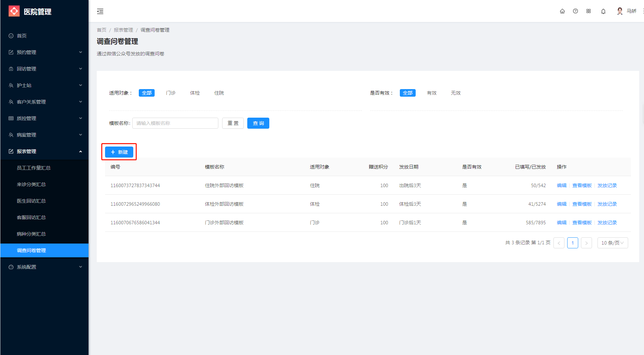Open the help question-mark icon
Screen dimensions: 644x355
tap(575, 11)
